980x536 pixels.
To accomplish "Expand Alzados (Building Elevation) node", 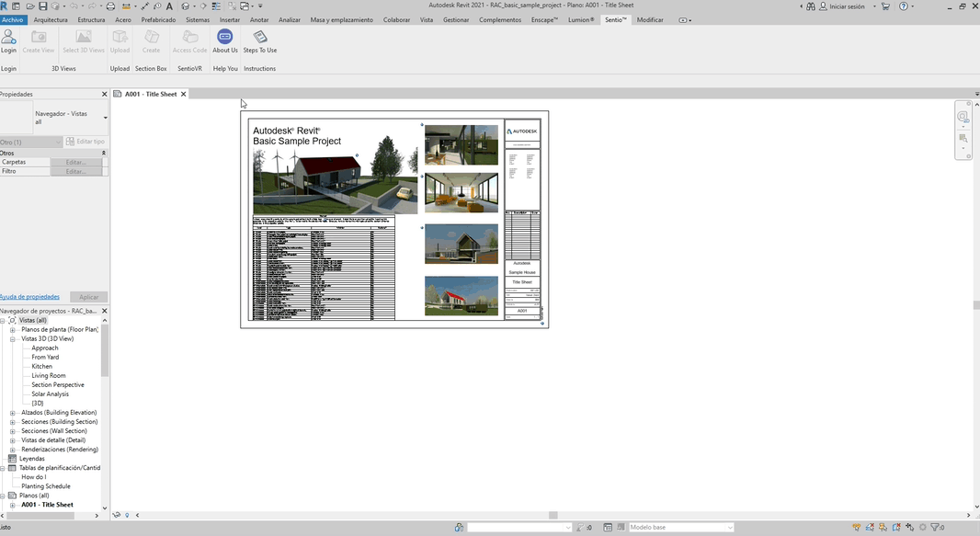I will pyautogui.click(x=13, y=413).
